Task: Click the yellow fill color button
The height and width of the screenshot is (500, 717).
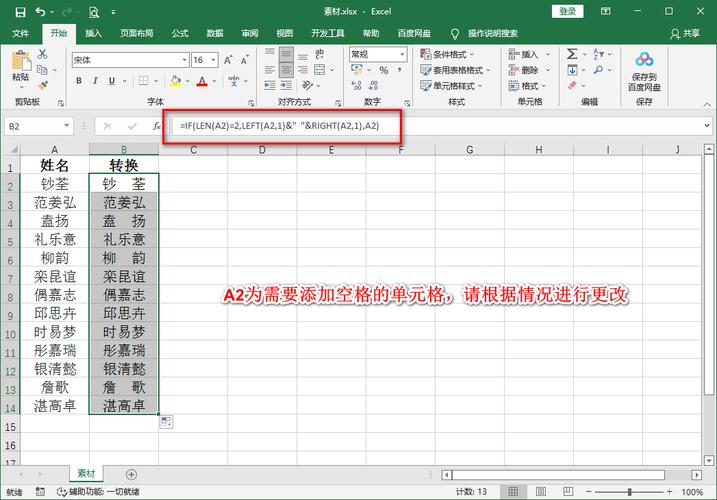Action: pyautogui.click(x=175, y=81)
